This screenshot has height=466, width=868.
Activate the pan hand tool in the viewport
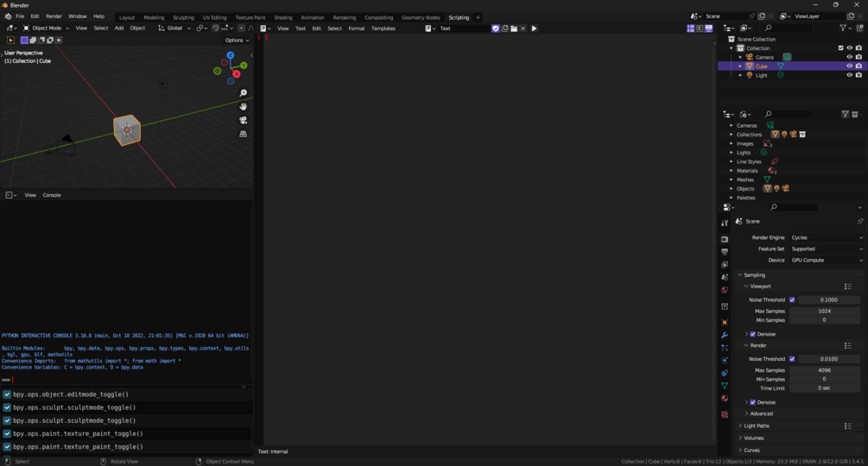coord(243,107)
